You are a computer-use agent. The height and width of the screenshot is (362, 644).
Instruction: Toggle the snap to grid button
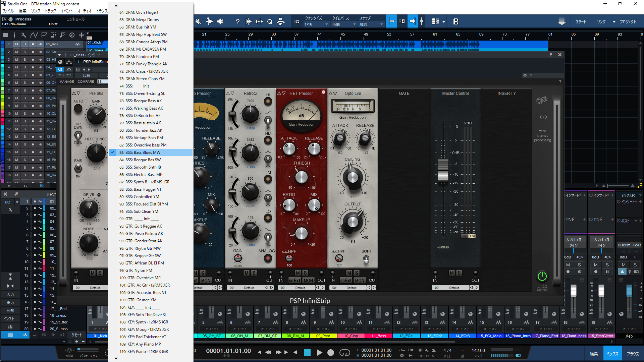point(392,21)
